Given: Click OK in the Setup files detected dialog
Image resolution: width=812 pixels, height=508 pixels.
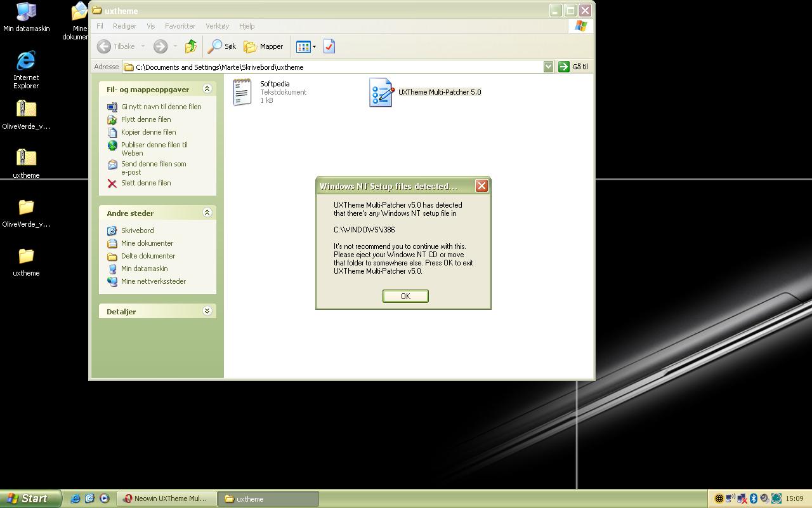Looking at the screenshot, I should [x=405, y=296].
